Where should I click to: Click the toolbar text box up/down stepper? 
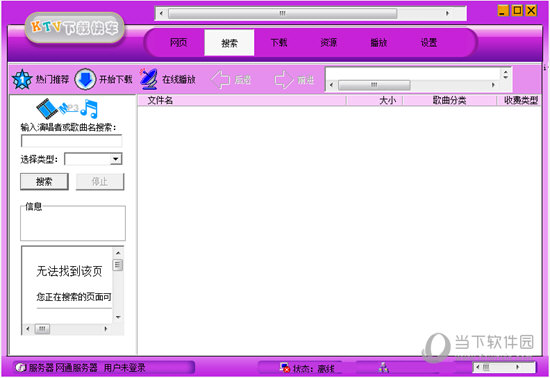click(x=505, y=74)
